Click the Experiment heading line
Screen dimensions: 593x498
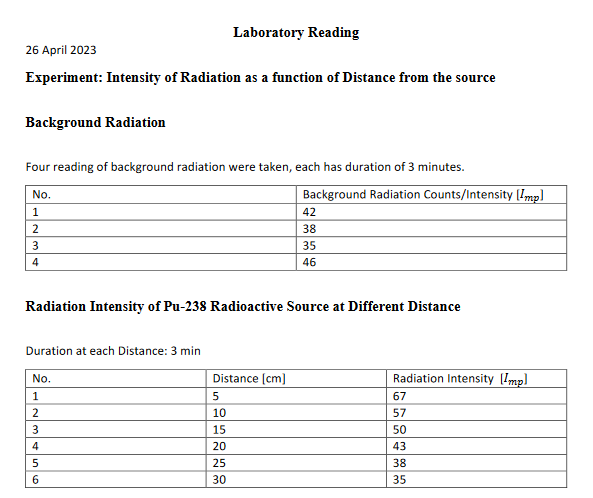click(x=260, y=78)
